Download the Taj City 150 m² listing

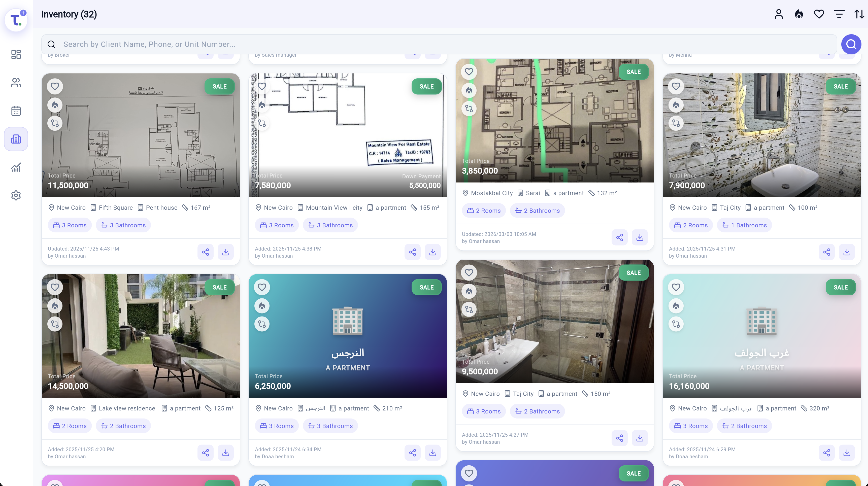pos(640,438)
